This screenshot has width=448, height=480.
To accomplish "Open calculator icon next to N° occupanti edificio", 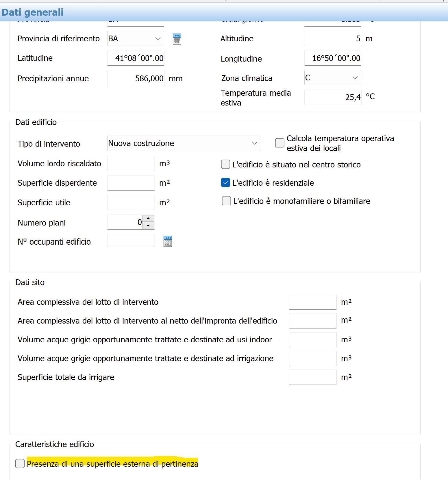I will (168, 241).
